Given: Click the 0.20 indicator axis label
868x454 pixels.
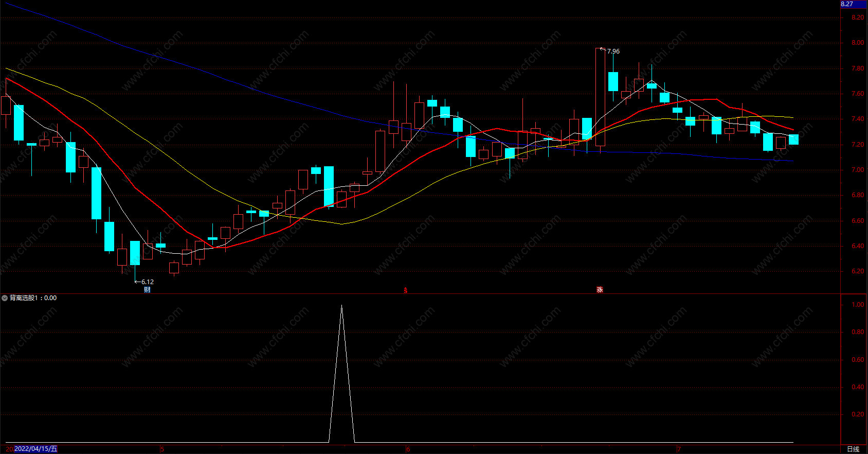Looking at the screenshot, I should pos(858,414).
